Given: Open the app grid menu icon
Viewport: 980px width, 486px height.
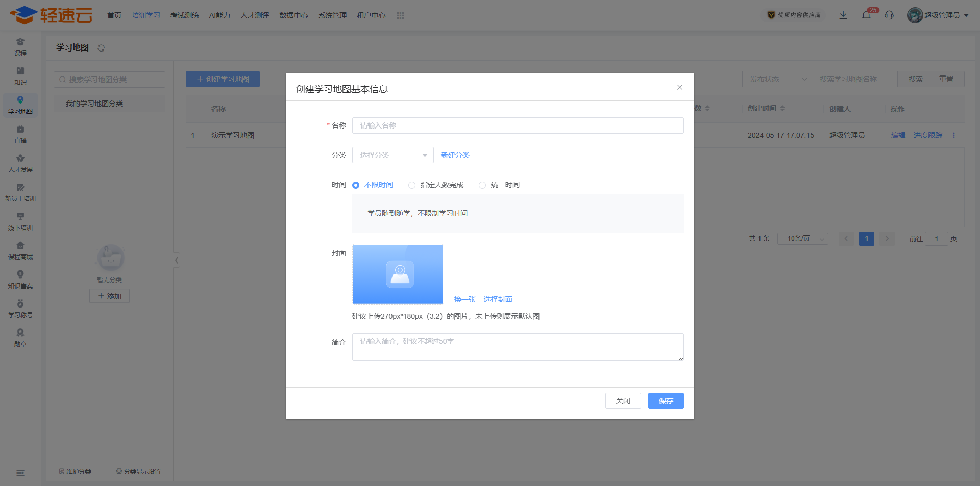Looking at the screenshot, I should point(400,15).
